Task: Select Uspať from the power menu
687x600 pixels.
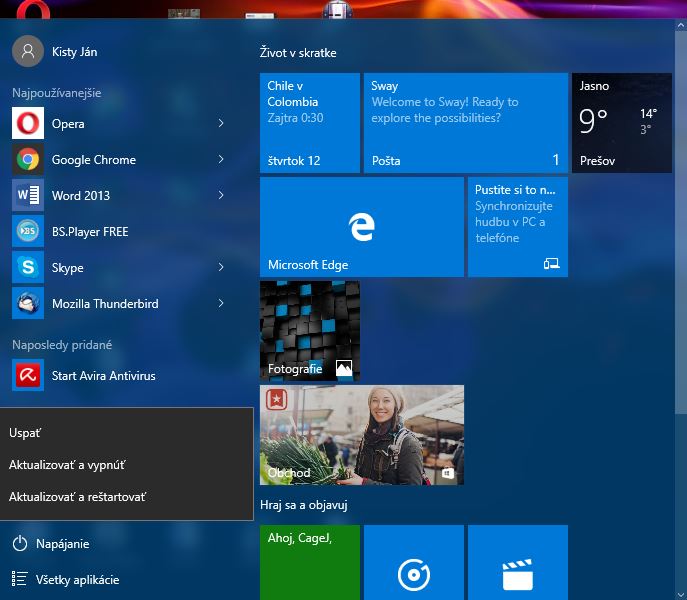Action: 127,433
